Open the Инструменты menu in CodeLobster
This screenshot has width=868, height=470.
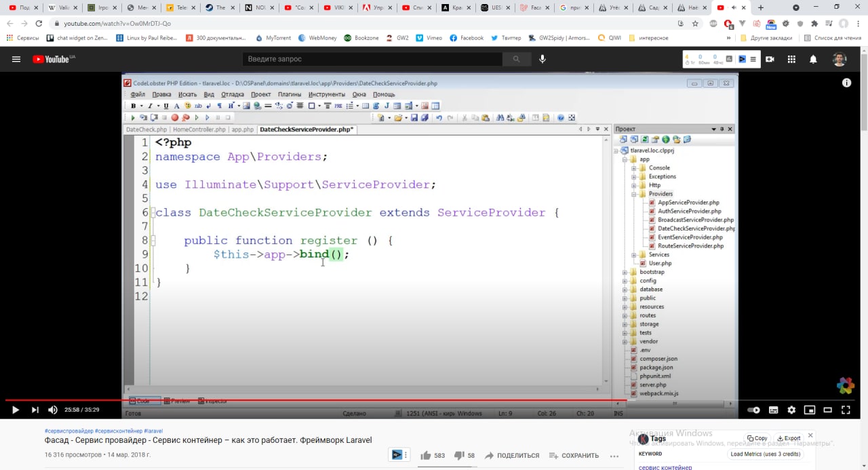(x=326, y=94)
